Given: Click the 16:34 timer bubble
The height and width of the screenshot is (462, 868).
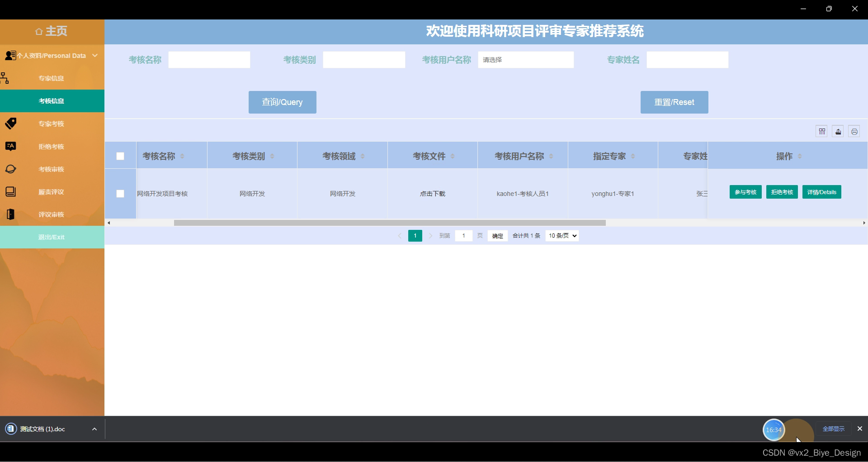Looking at the screenshot, I should pyautogui.click(x=774, y=430).
